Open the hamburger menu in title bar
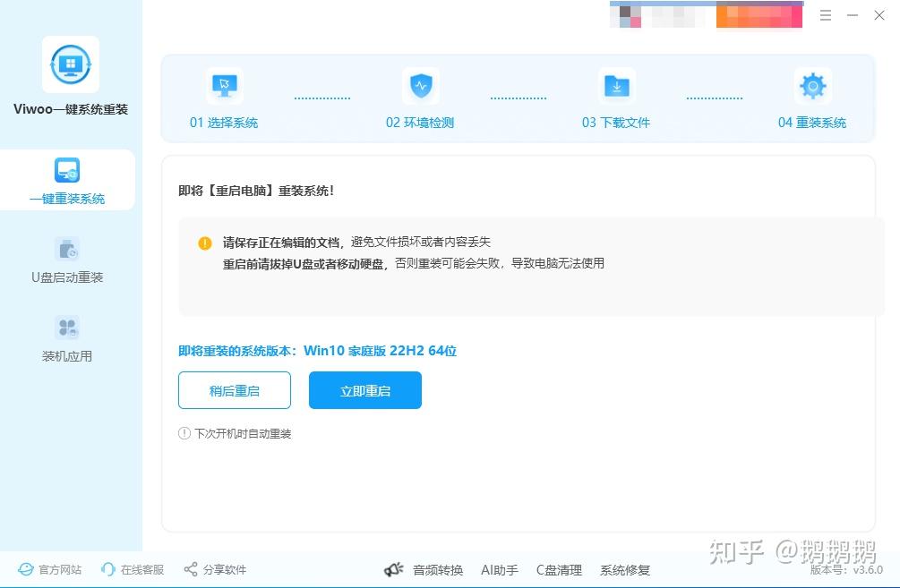900x588 pixels. pos(826,15)
